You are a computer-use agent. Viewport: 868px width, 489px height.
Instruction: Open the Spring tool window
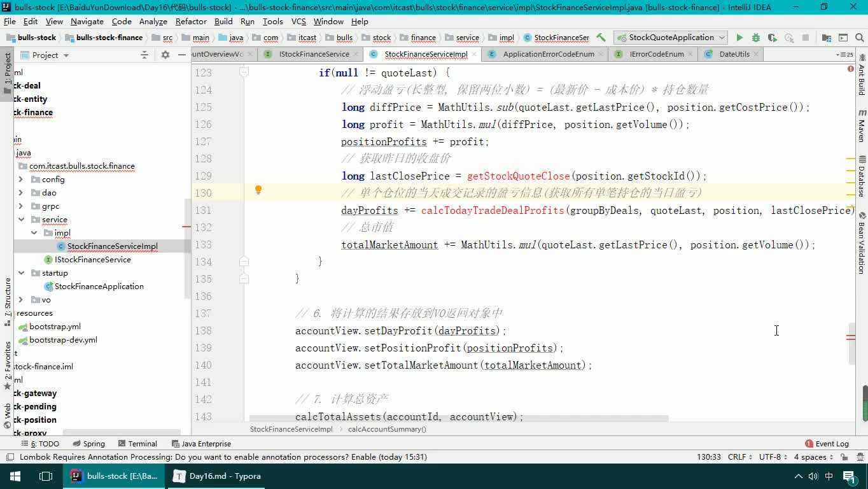click(88, 444)
